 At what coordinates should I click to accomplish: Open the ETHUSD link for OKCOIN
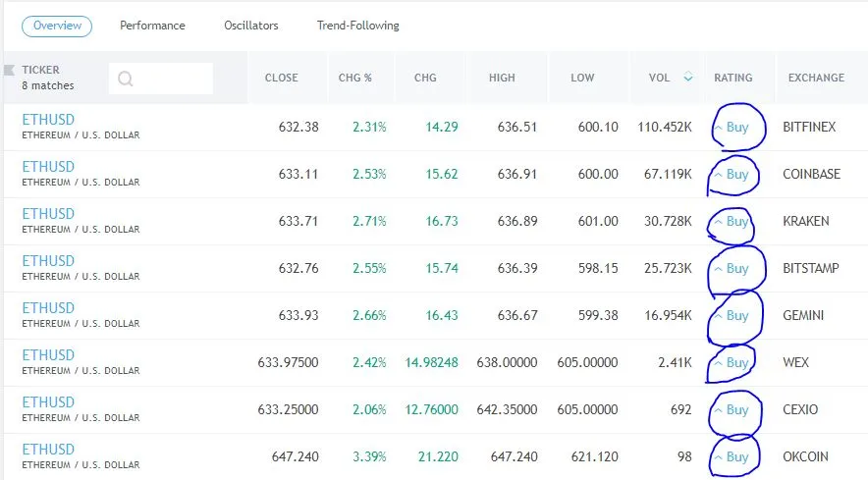(48, 449)
